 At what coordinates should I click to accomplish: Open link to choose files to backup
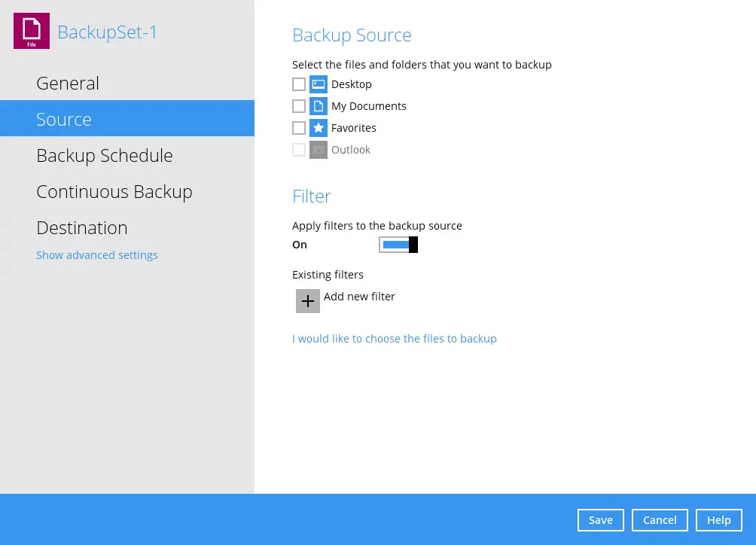tap(395, 339)
